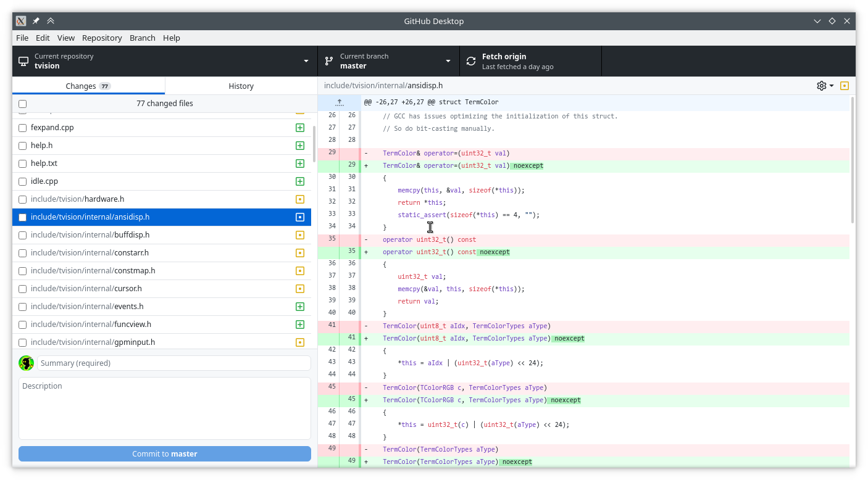Expand the diff hunk upward
Screen dimensions: 868x480
click(339, 102)
